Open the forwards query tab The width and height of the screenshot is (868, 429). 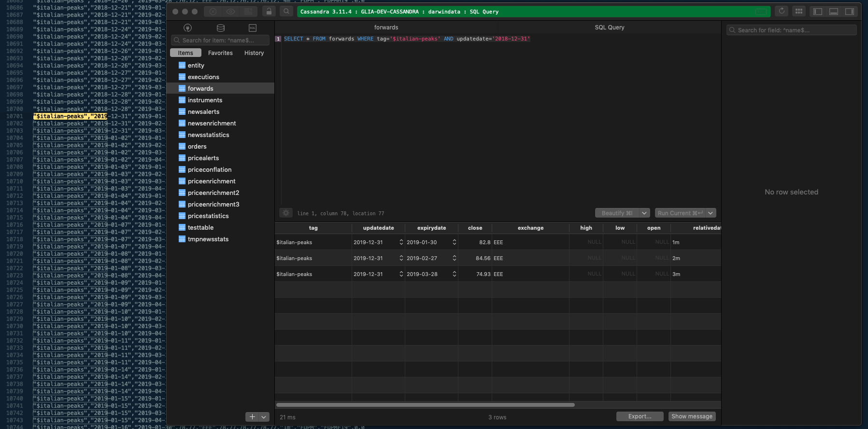[386, 28]
